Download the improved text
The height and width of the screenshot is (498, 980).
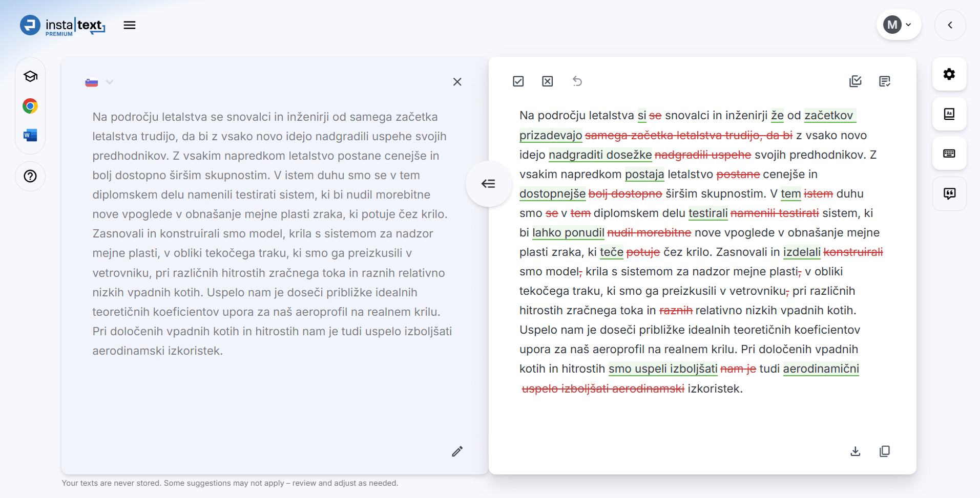pos(855,451)
